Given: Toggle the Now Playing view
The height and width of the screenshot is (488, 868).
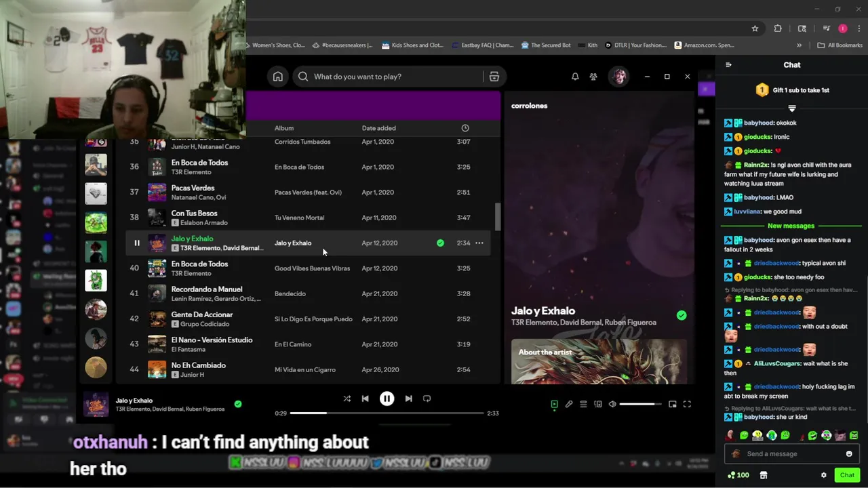Looking at the screenshot, I should tap(554, 404).
